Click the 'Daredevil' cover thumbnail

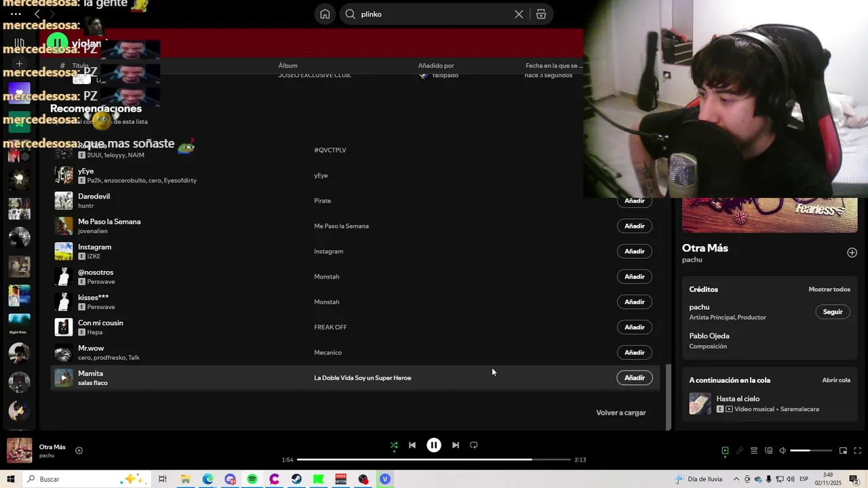[64, 201]
